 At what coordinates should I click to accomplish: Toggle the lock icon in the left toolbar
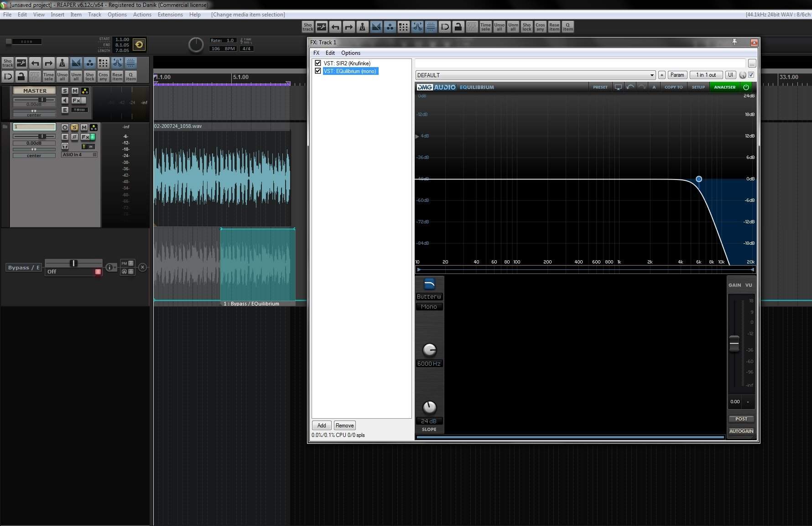[21, 76]
